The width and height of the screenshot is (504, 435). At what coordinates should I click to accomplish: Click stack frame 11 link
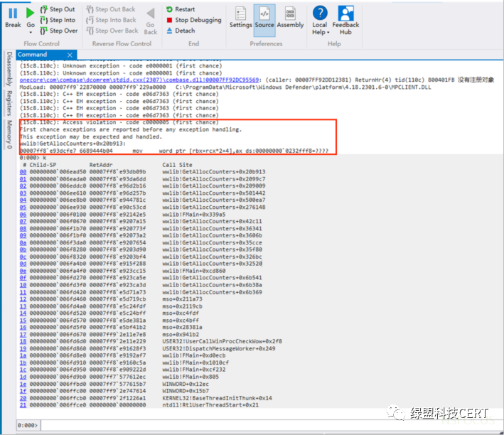23,292
